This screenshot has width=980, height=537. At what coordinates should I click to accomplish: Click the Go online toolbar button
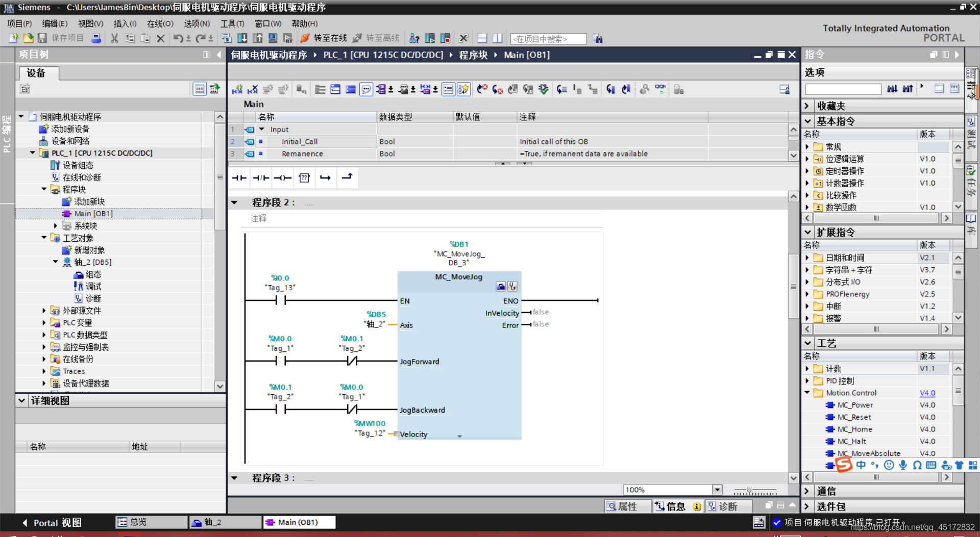coord(323,38)
